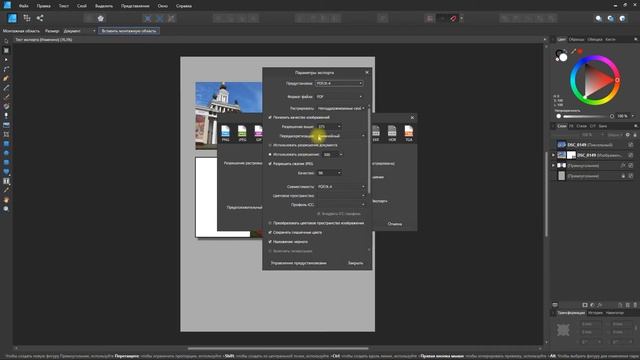Open the 'Представление' menu
640x360 pixels.
135,6
